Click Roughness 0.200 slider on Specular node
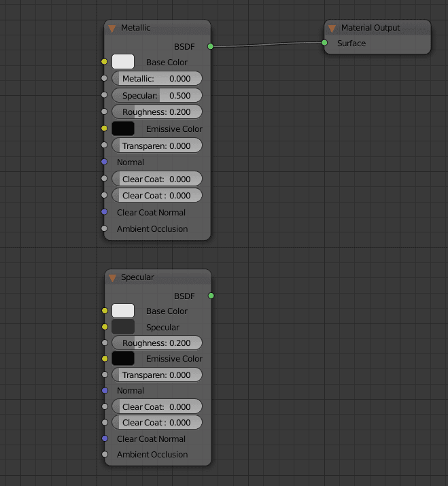The image size is (448, 486). click(157, 343)
